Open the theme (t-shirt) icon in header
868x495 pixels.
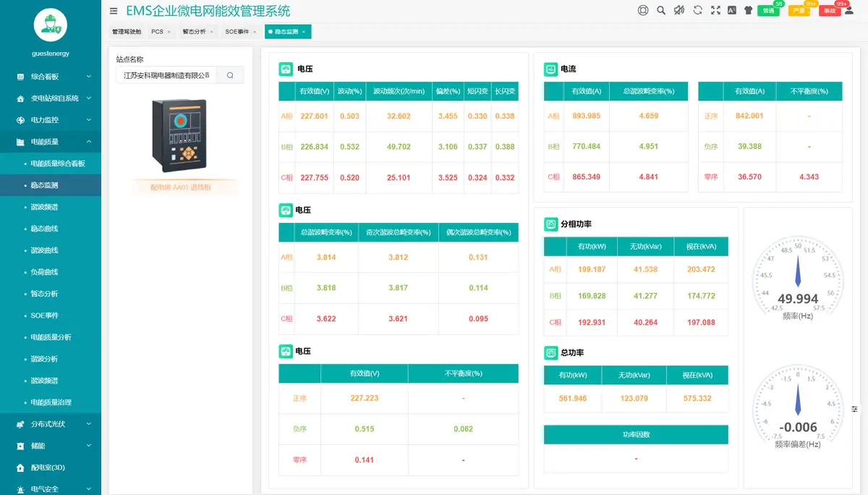point(749,10)
